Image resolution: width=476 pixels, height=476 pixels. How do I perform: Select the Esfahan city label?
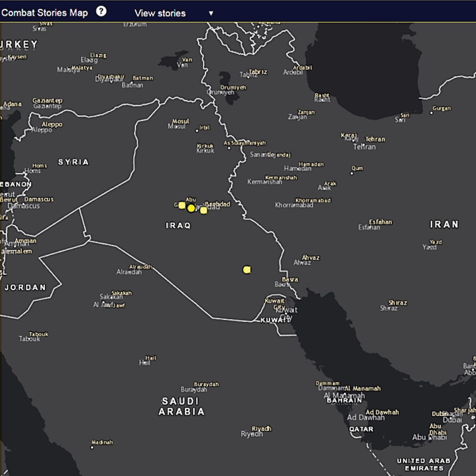click(x=380, y=222)
